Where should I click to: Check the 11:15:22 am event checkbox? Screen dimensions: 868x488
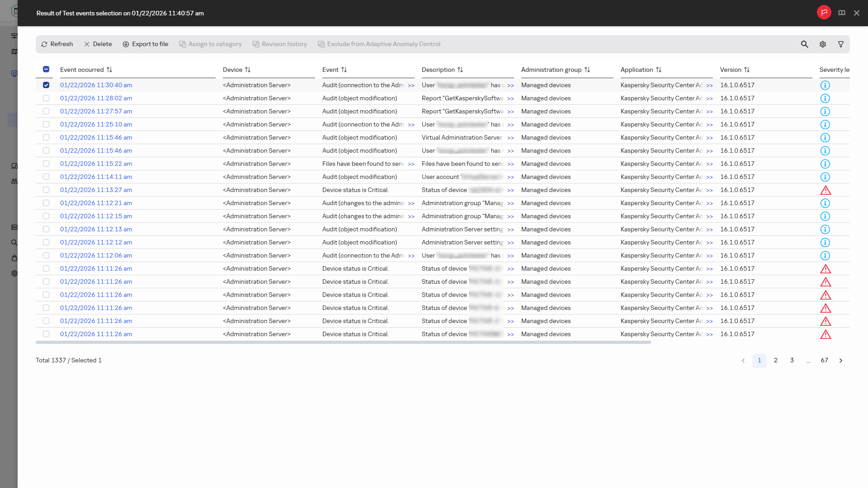pyautogui.click(x=46, y=164)
